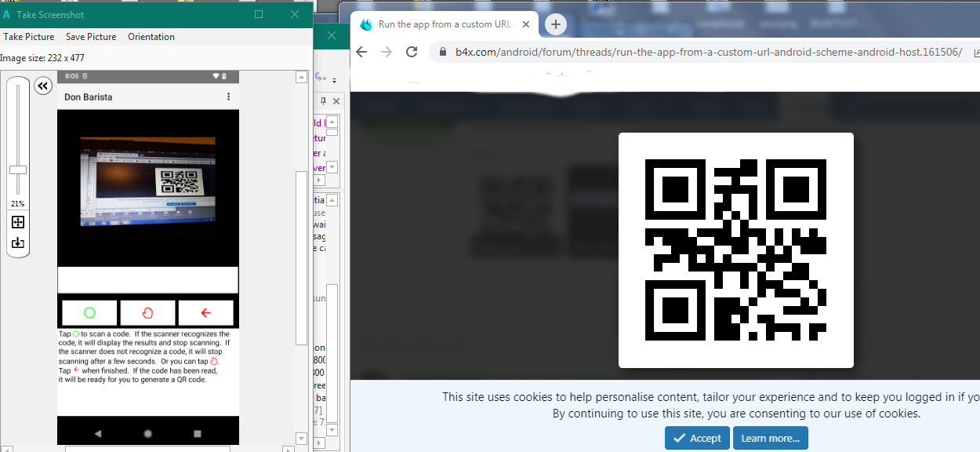Tap the red hand stop button

[147, 312]
